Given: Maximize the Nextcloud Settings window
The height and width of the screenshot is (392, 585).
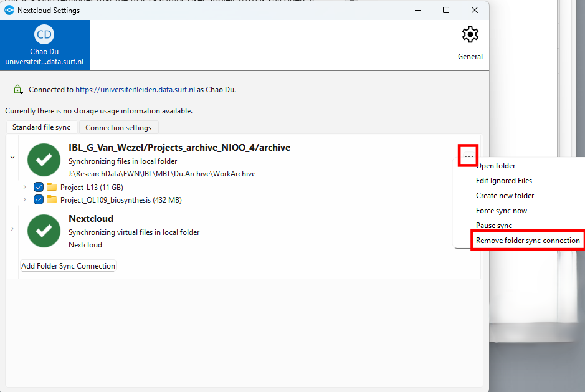Looking at the screenshot, I should [446, 10].
